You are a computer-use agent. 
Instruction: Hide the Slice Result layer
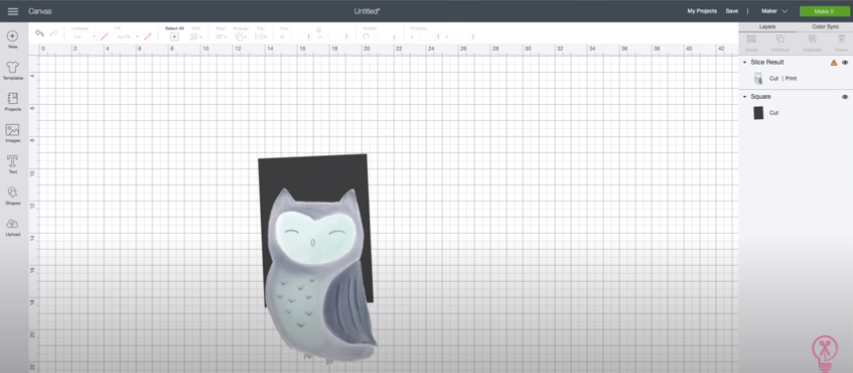point(845,63)
